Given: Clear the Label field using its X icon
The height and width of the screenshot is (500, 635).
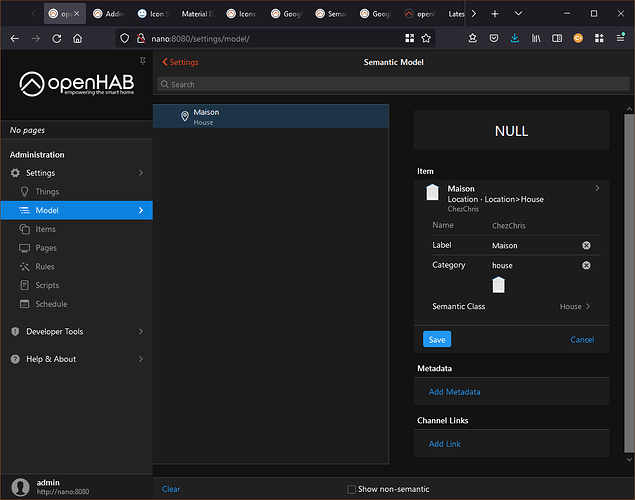Looking at the screenshot, I should [x=586, y=245].
